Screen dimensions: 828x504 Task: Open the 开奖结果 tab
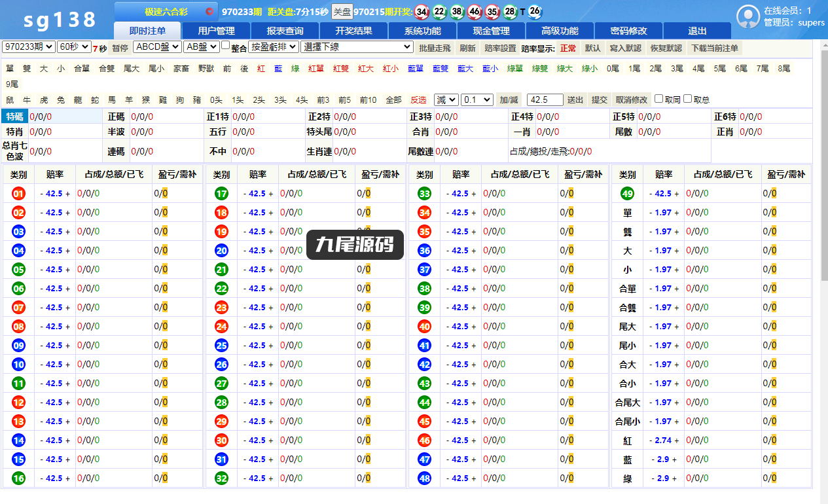tap(354, 31)
